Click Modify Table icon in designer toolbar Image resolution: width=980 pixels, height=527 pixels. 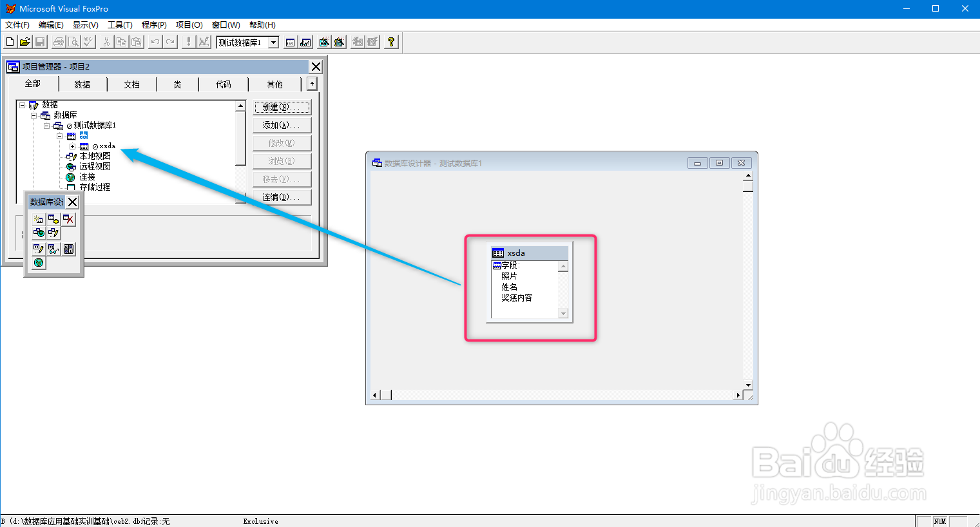39,249
